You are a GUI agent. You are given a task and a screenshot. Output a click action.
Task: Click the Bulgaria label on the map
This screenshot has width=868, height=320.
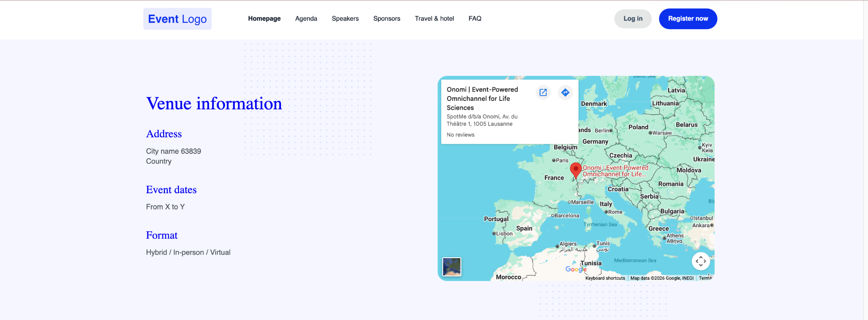[x=672, y=211]
